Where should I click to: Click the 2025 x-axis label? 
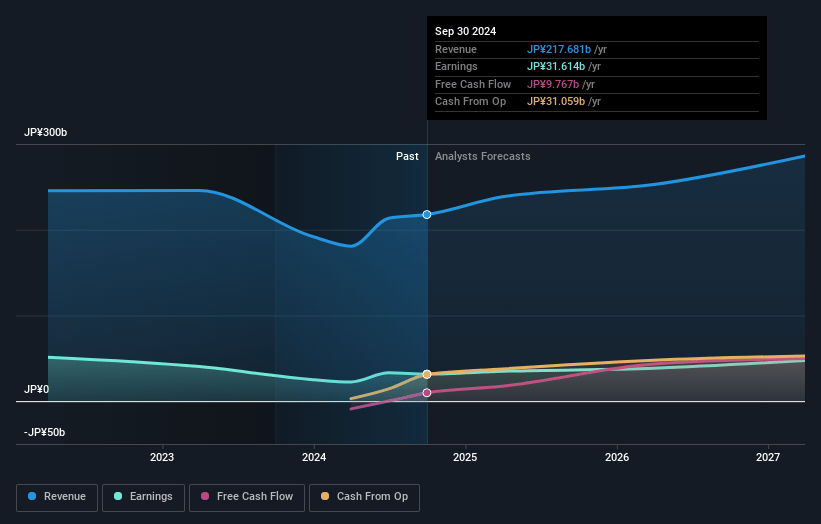(x=465, y=458)
